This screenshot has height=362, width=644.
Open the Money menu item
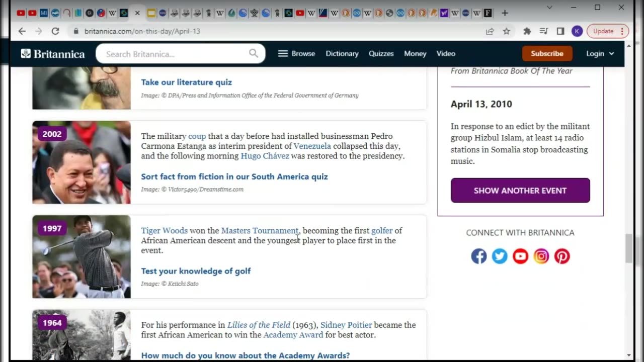pos(415,54)
